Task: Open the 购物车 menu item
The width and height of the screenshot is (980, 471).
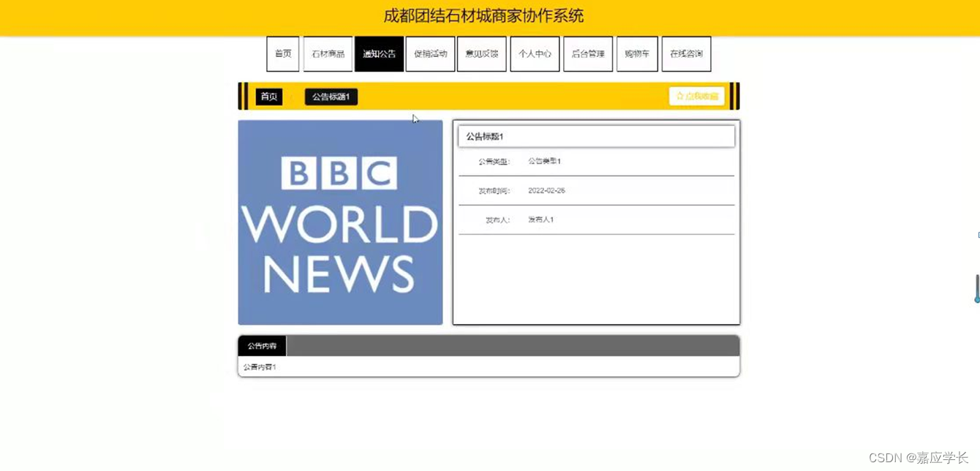Action: (x=637, y=54)
